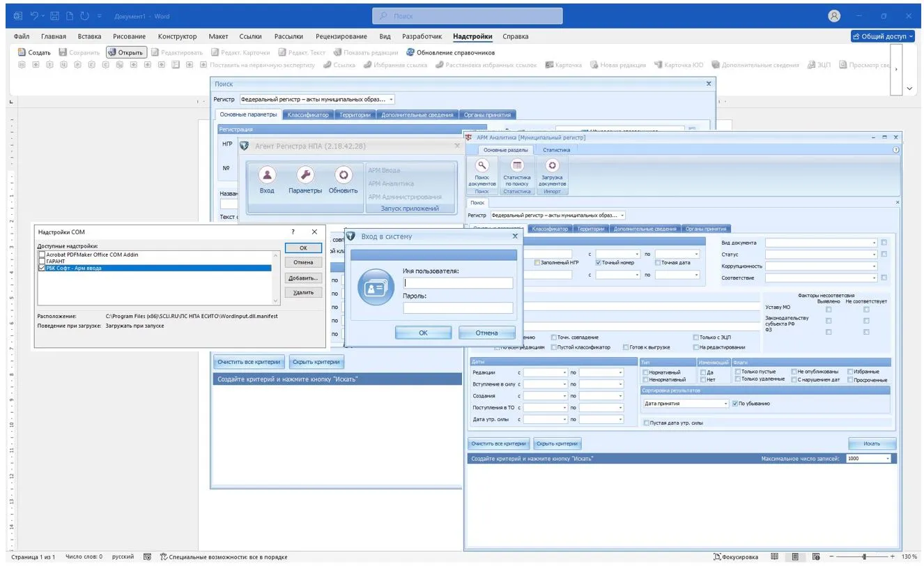Image resolution: width=924 pixels, height=569 pixels.
Task: Click the help icon in АРМ Аналитика ribbon
Action: coord(896,149)
